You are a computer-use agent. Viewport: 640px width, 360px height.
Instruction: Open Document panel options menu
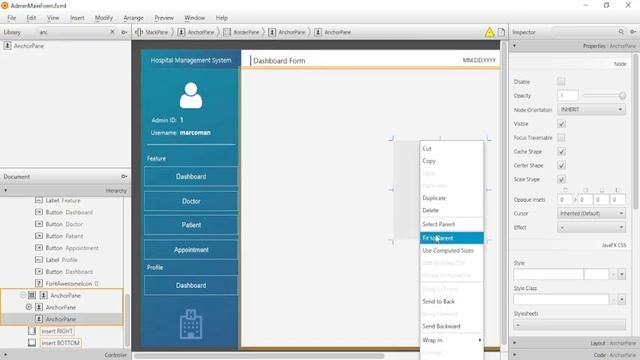point(124,176)
